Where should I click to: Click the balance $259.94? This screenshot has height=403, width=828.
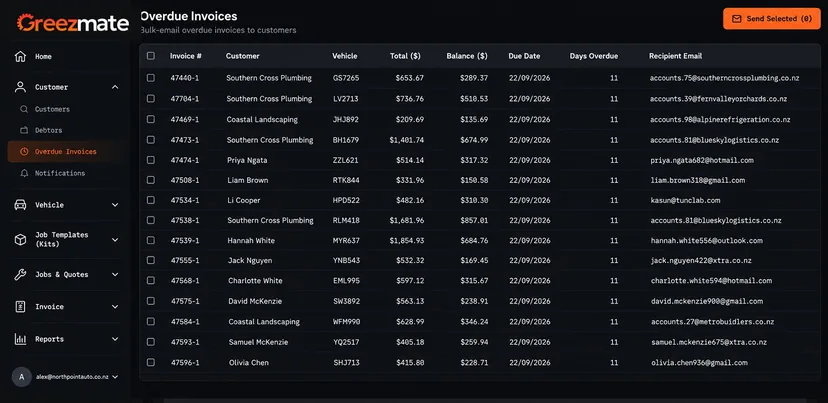[x=474, y=342]
